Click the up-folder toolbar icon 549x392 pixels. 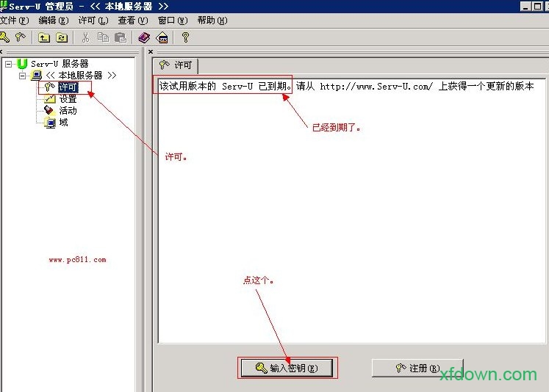(x=44, y=37)
